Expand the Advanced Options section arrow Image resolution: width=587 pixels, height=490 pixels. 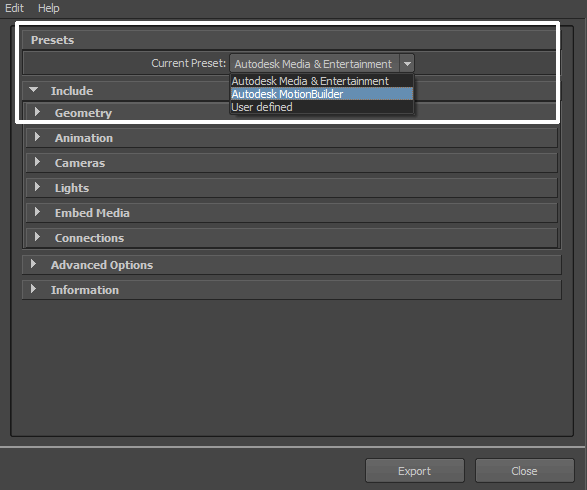(33, 264)
